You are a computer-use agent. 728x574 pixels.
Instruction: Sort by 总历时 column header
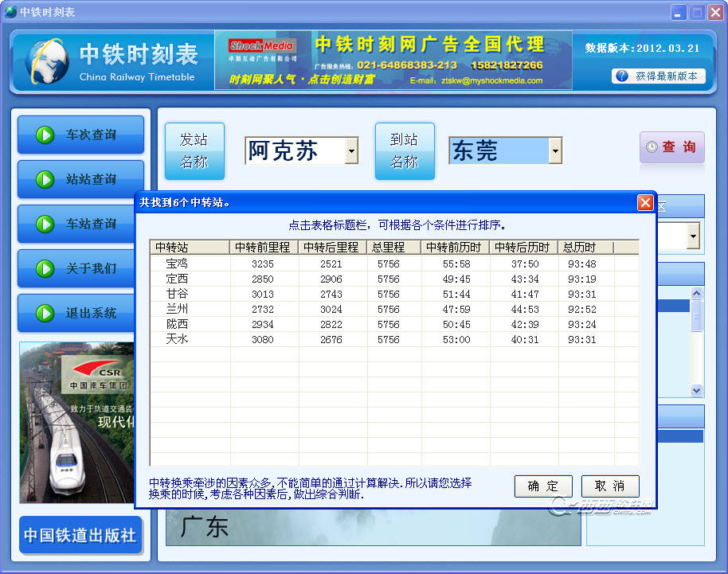[x=585, y=248]
